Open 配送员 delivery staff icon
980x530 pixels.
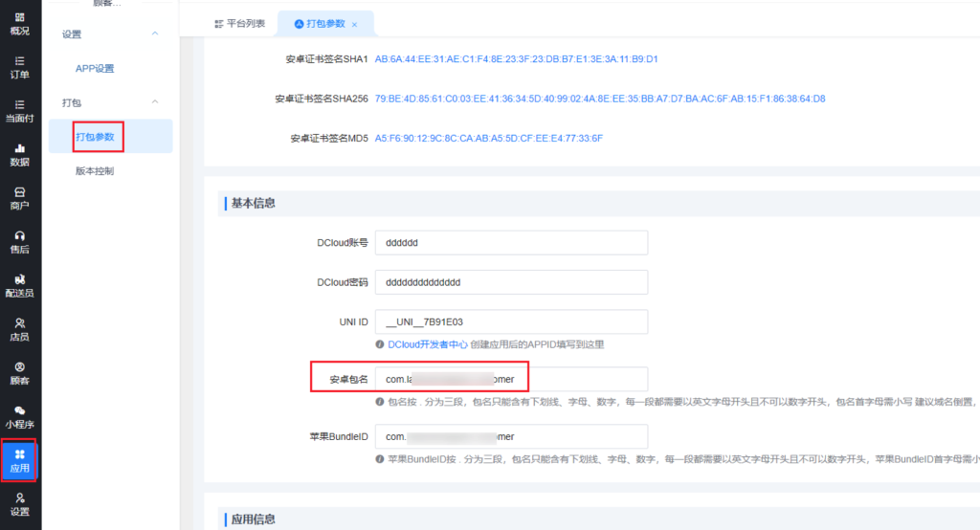coord(19,285)
